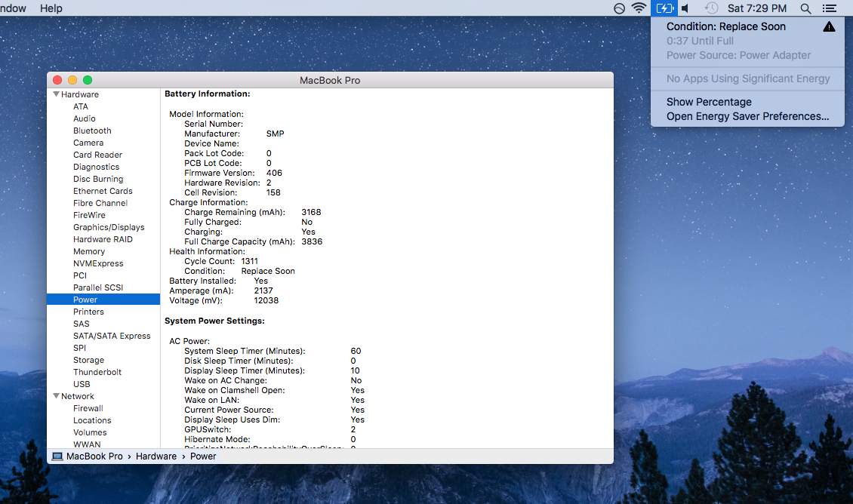853x504 pixels.
Task: Click the Amperage value 2137
Action: click(263, 290)
